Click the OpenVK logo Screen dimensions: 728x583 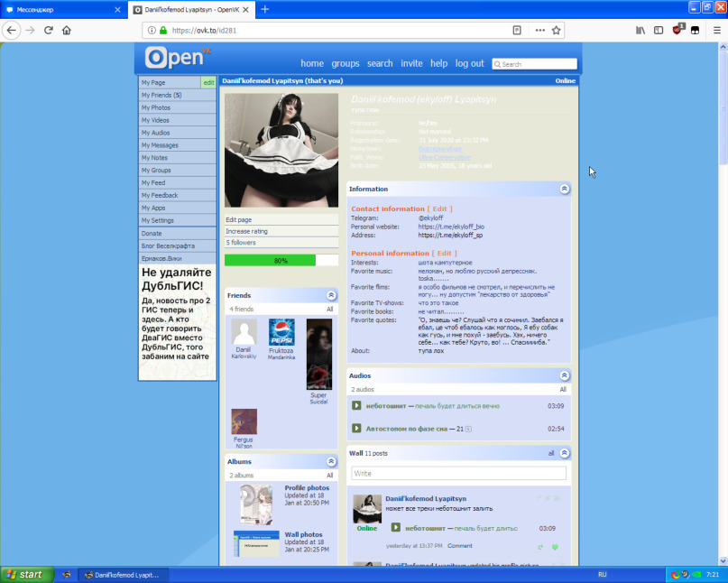(178, 58)
